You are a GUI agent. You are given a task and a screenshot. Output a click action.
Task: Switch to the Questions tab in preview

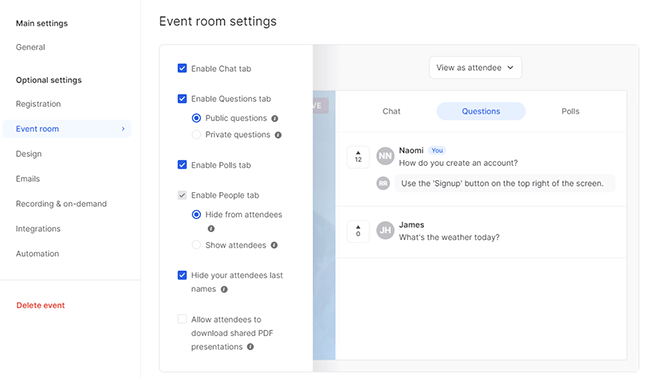[481, 111]
